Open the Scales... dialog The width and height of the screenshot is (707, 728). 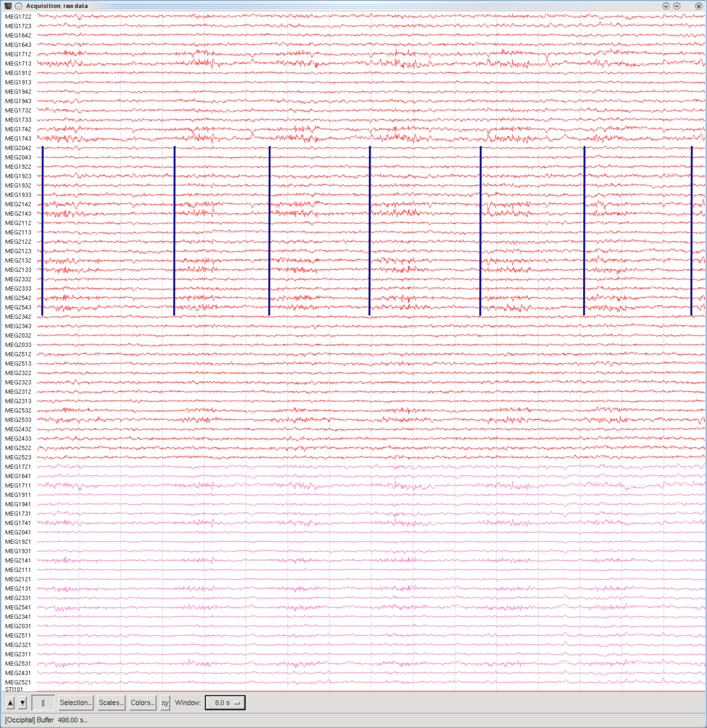pos(111,703)
